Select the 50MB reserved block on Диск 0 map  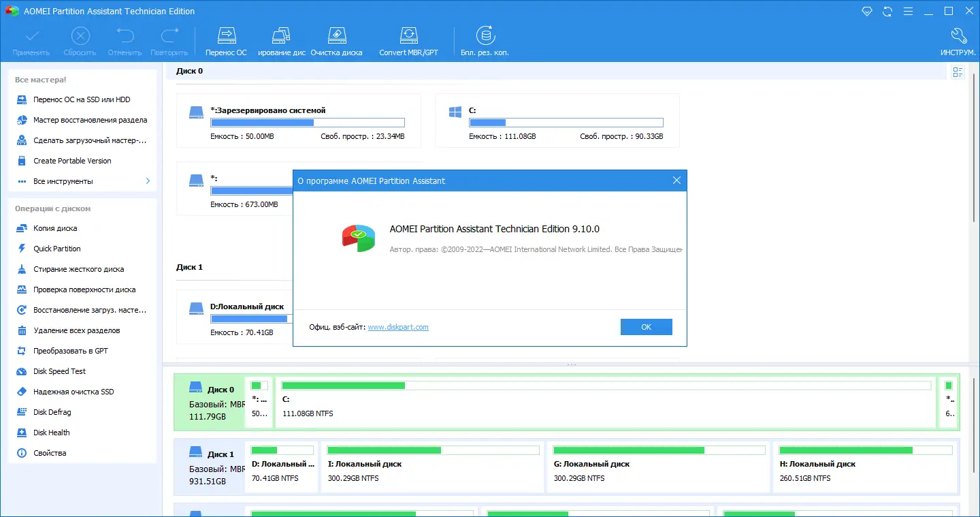pyautogui.click(x=259, y=402)
